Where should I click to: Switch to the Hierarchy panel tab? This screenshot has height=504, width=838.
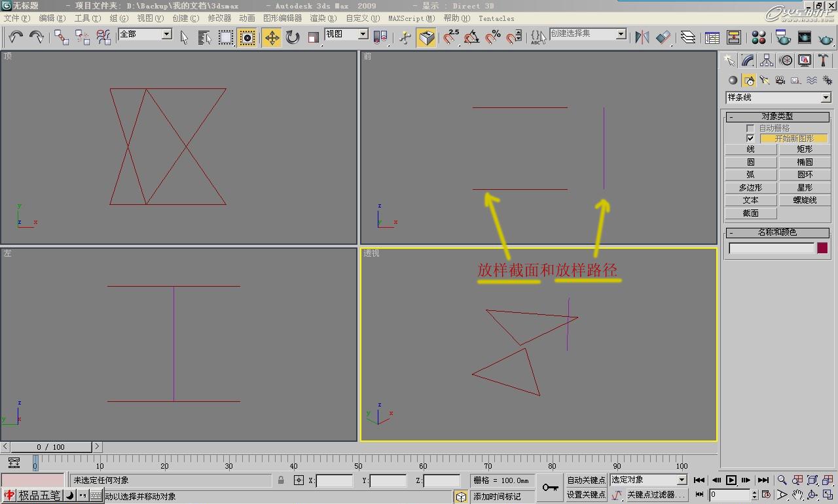click(x=767, y=60)
